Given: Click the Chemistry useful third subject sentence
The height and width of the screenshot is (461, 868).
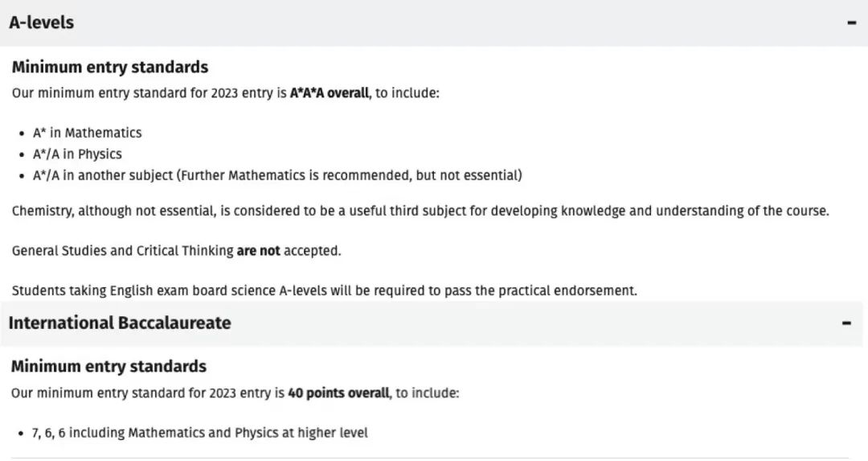Looking at the screenshot, I should pos(420,211).
